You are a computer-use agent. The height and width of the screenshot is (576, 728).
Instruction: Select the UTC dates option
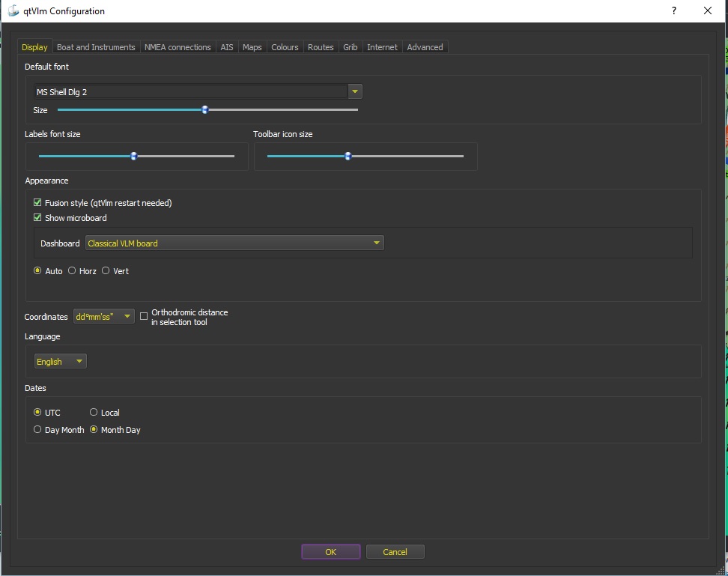(x=37, y=412)
